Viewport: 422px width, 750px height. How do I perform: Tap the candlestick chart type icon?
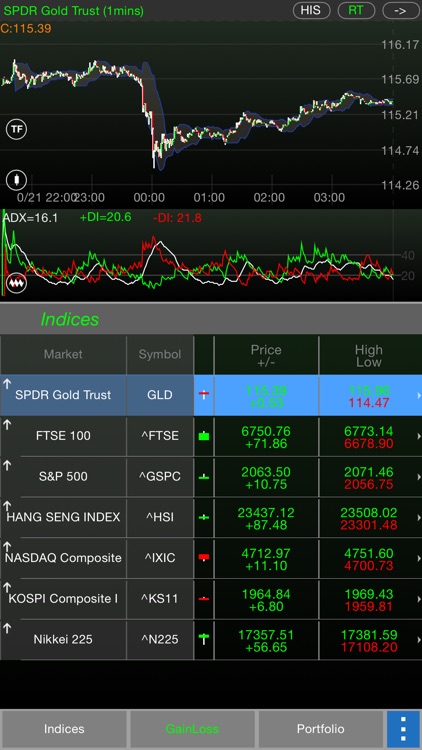point(16,180)
